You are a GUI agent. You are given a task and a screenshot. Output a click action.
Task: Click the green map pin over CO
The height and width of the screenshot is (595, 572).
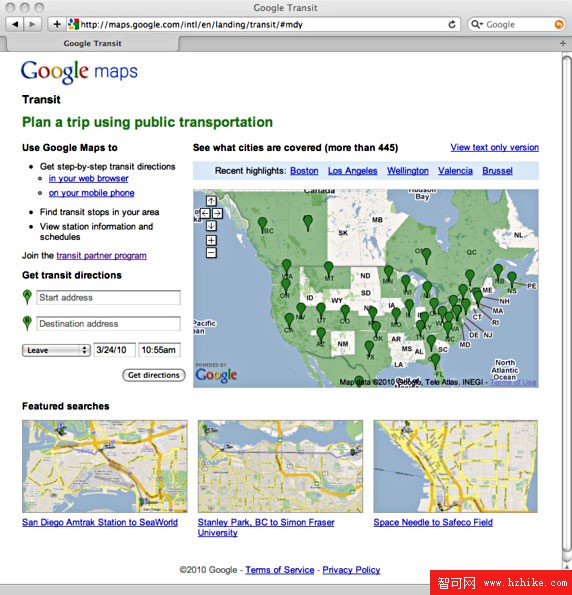click(345, 312)
